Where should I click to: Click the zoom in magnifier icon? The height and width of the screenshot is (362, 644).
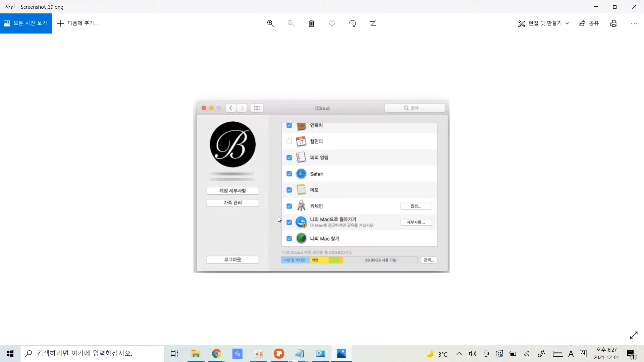click(270, 23)
